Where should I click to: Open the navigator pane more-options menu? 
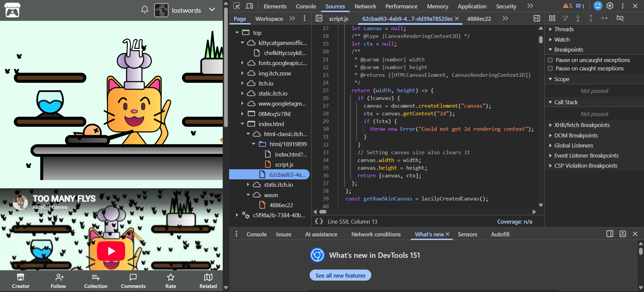305,18
